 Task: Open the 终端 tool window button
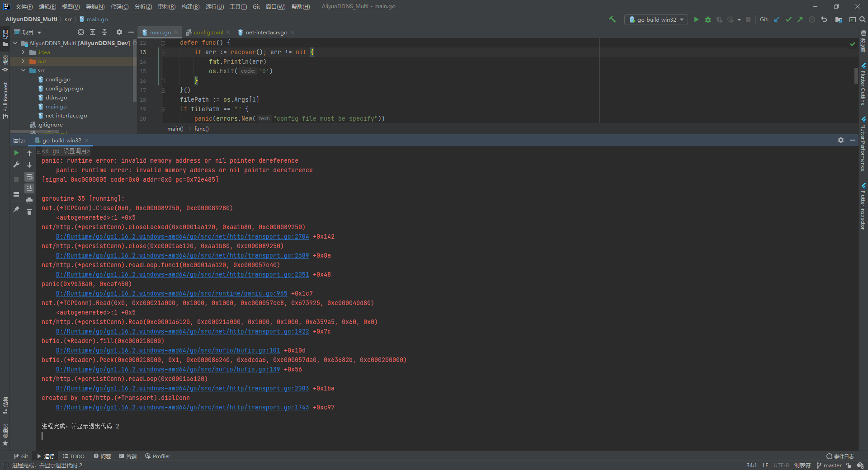[128, 456]
